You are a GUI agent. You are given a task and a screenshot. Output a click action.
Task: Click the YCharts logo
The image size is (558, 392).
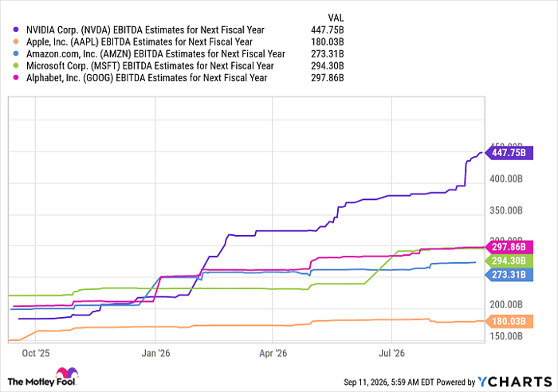515,382
